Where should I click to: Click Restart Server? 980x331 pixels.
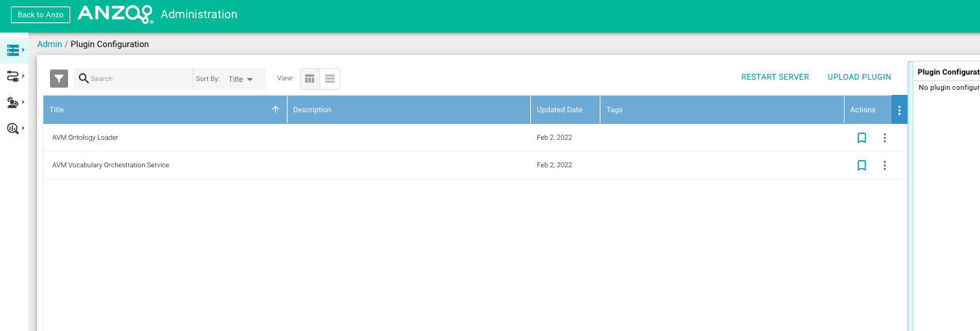(x=774, y=77)
